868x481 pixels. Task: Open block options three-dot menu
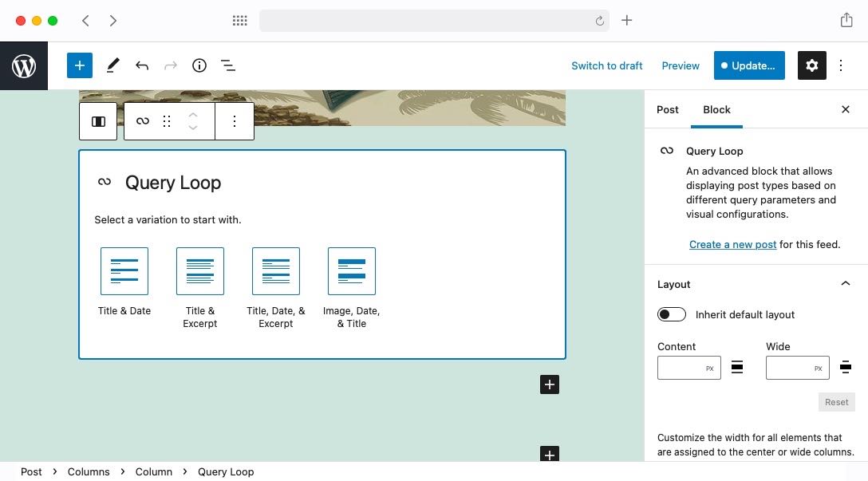(234, 120)
